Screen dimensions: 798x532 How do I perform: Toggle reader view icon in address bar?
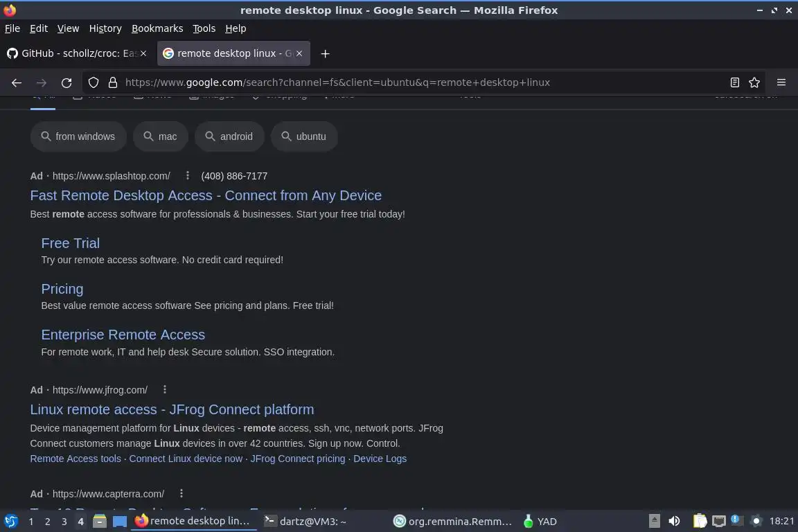tap(734, 82)
